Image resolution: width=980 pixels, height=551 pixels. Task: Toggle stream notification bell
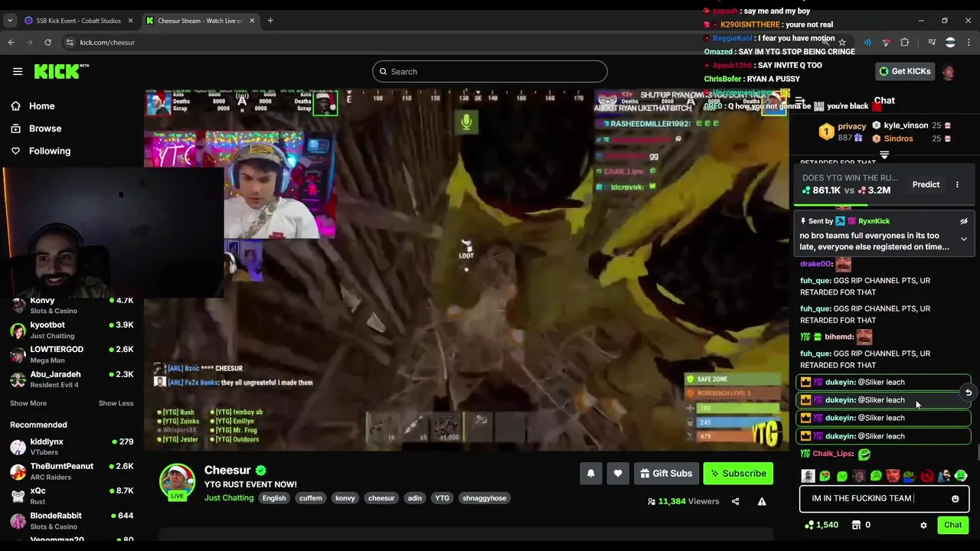tap(590, 474)
